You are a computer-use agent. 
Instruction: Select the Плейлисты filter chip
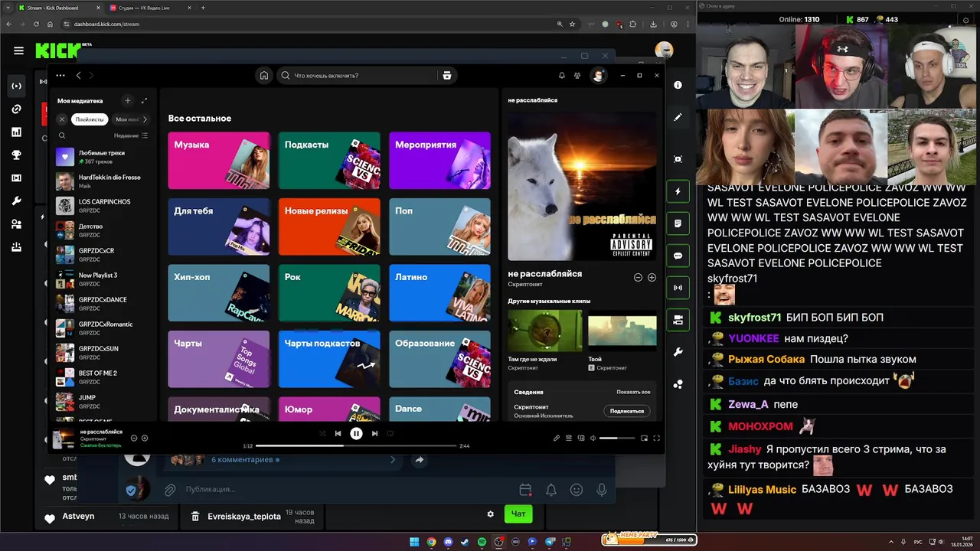pyautogui.click(x=90, y=119)
